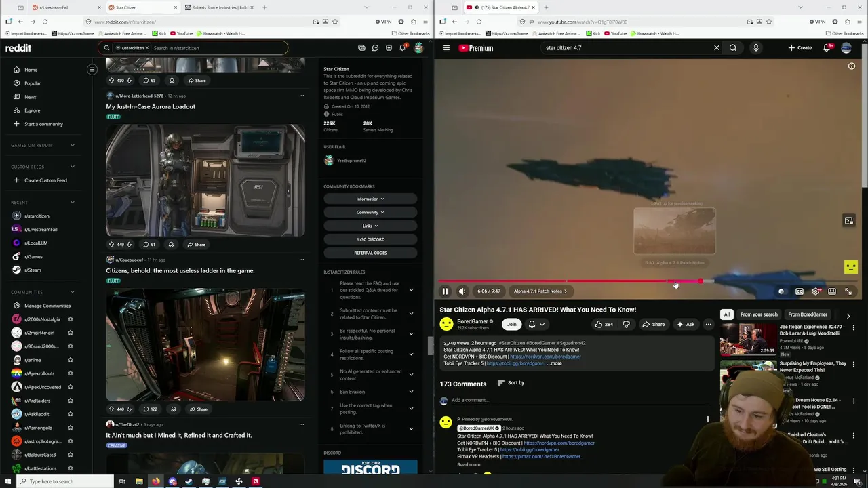868x488 pixels.
Task: Select the All chip in recommendations
Action: pos(727,314)
